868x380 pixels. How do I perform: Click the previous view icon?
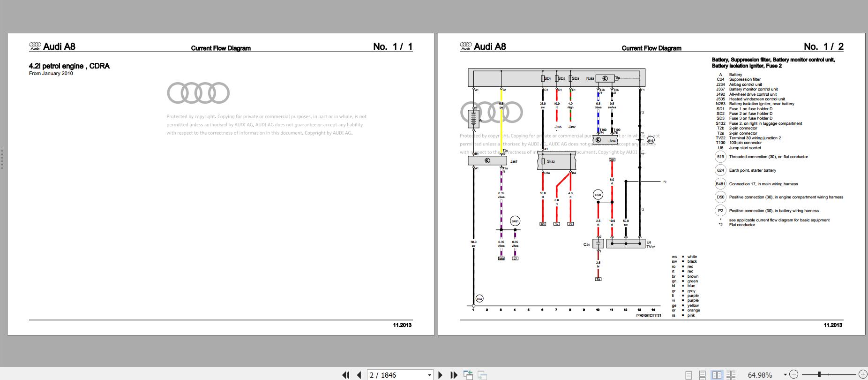[x=468, y=375]
